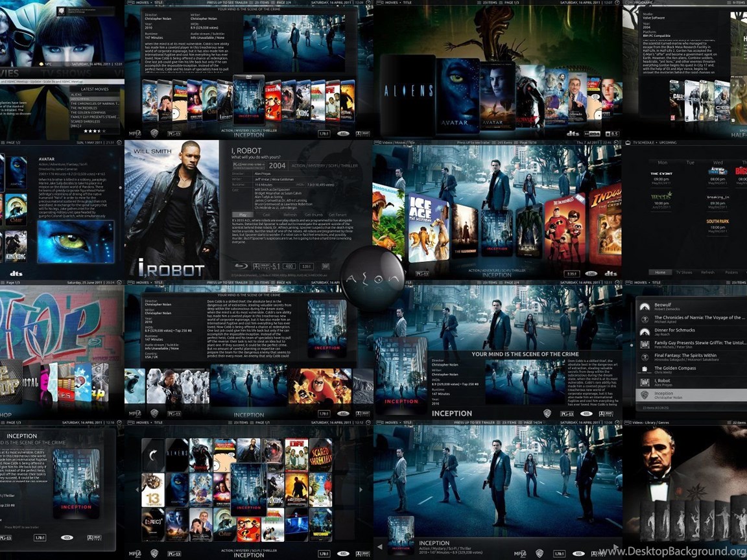This screenshot has width=747, height=560.
Task: Click the PG-13 badge below the Ice Age poster
Action: (x=422, y=274)
